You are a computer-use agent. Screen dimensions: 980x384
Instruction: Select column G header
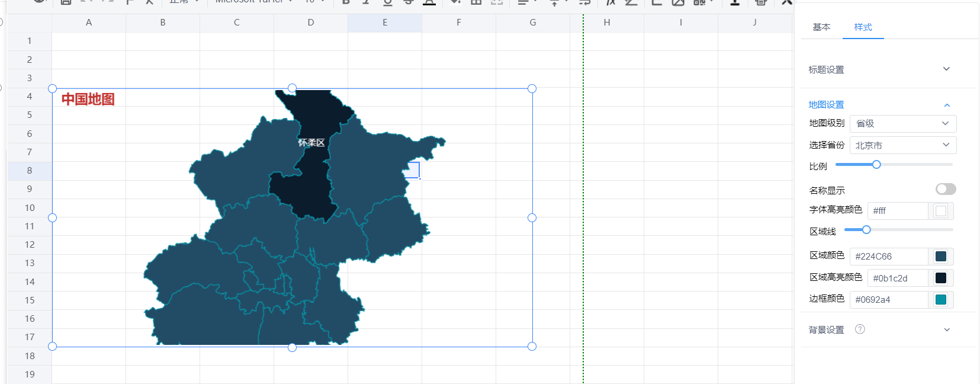coord(533,23)
